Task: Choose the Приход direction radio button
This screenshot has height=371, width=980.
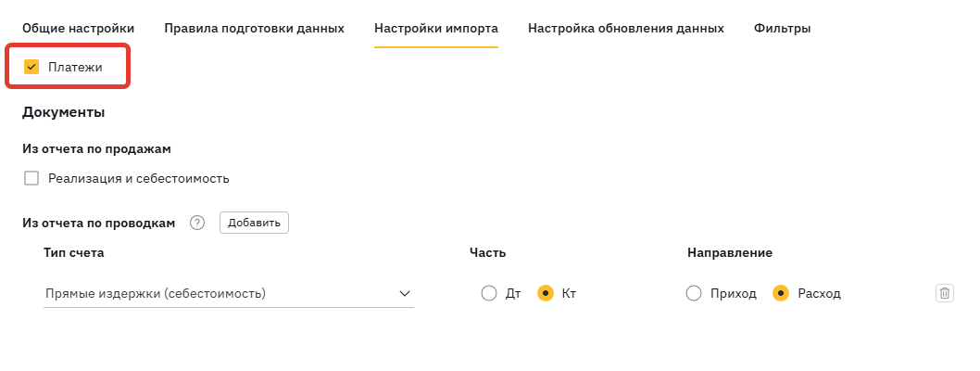Action: pyautogui.click(x=694, y=293)
